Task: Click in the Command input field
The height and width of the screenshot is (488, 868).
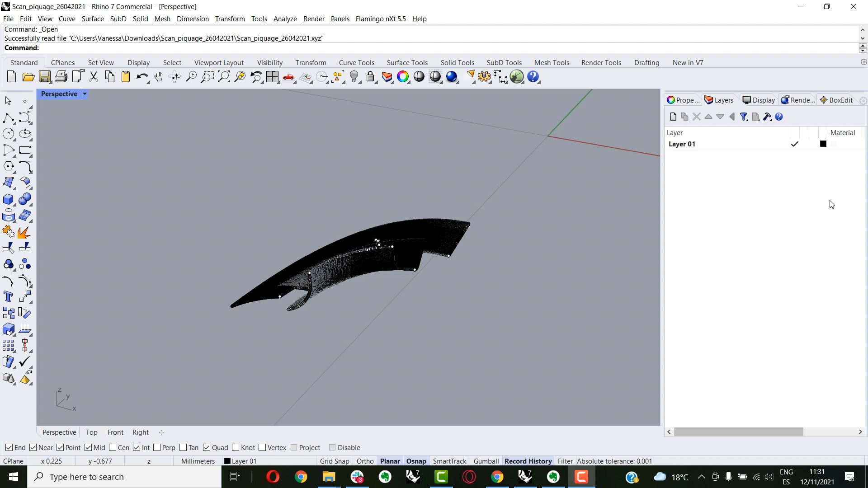Action: [429, 48]
